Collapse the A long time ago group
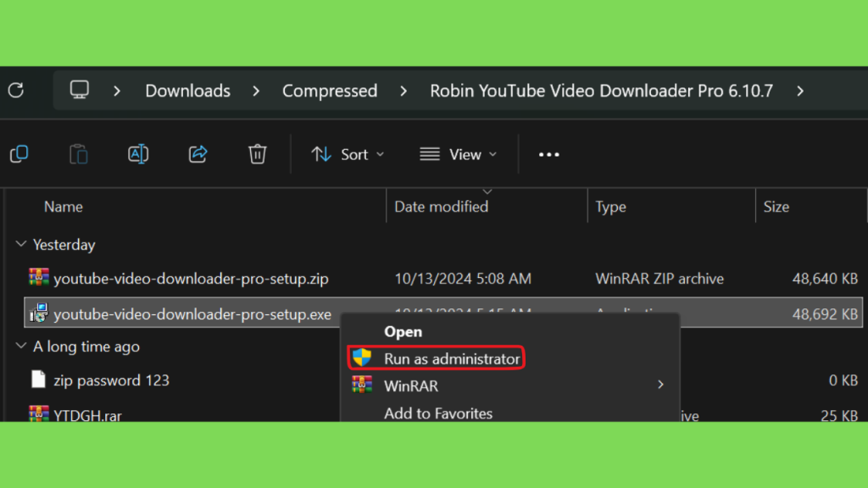This screenshot has width=868, height=488. point(21,346)
